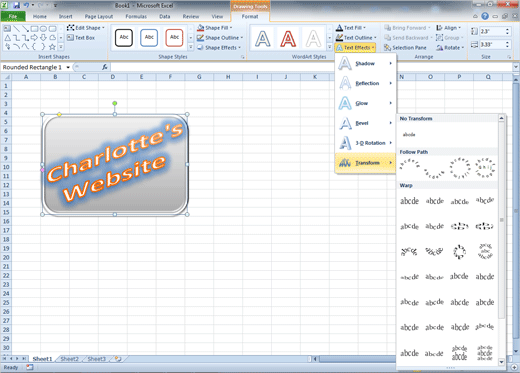This screenshot has height=373, width=520.
Task: Click the Rotate icon in Arrange group
Action: coord(440,48)
